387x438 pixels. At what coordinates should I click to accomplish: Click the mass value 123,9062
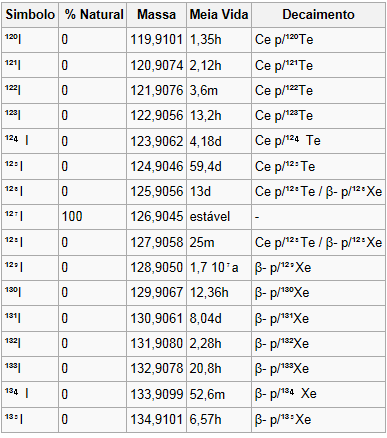point(157,141)
